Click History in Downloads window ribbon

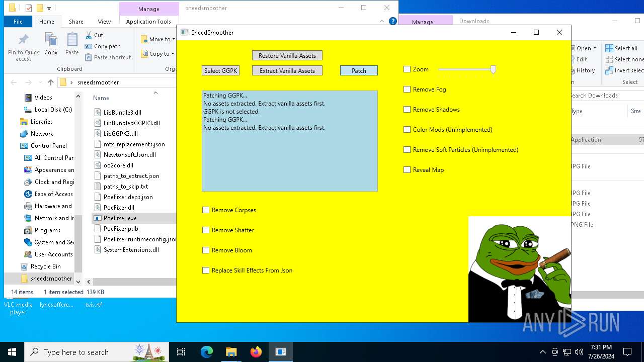coord(585,70)
